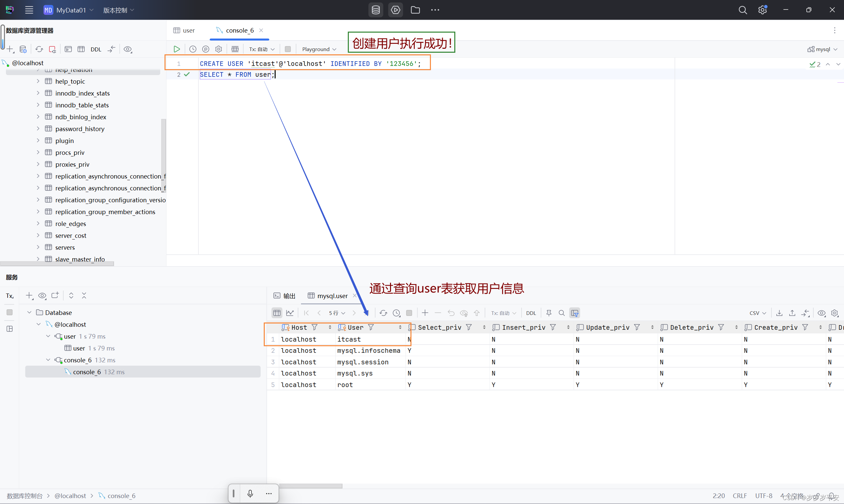Switch to the 输出 output tab
Screen dimensions: 844x504
[x=285, y=296]
